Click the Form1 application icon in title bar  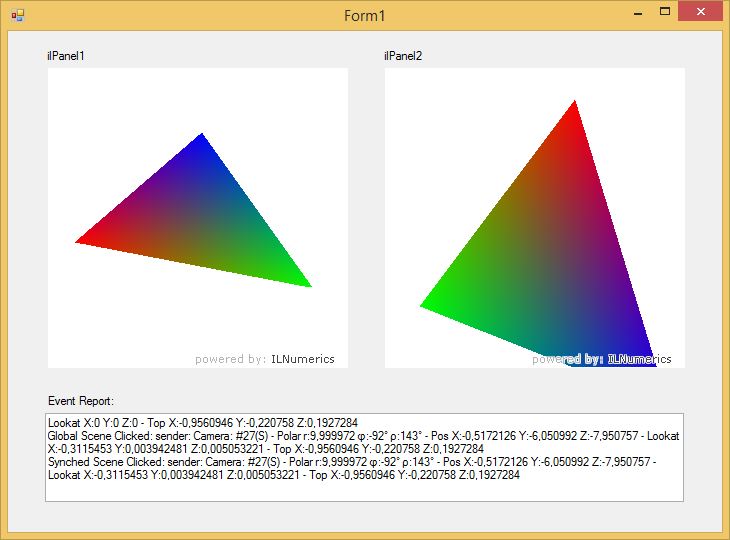point(17,16)
